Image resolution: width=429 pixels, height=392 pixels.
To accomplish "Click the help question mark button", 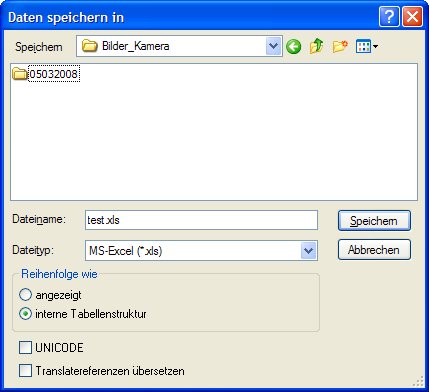I will [389, 17].
